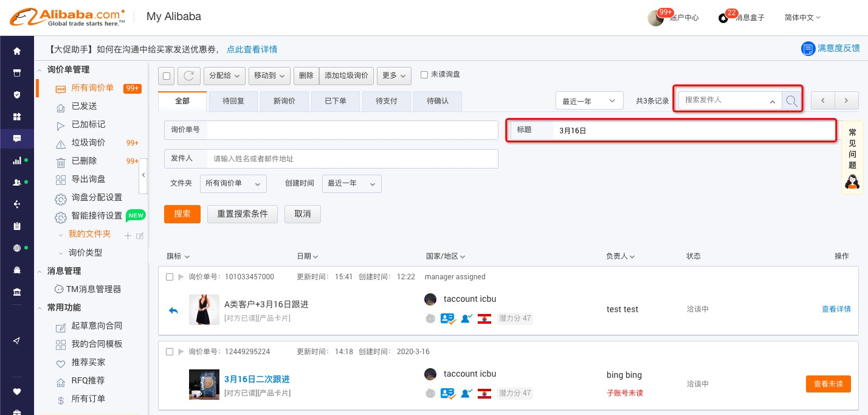Screen dimensions: 868x415
Task: Click flag icon of inquiry 101033457000
Action: (x=181, y=277)
